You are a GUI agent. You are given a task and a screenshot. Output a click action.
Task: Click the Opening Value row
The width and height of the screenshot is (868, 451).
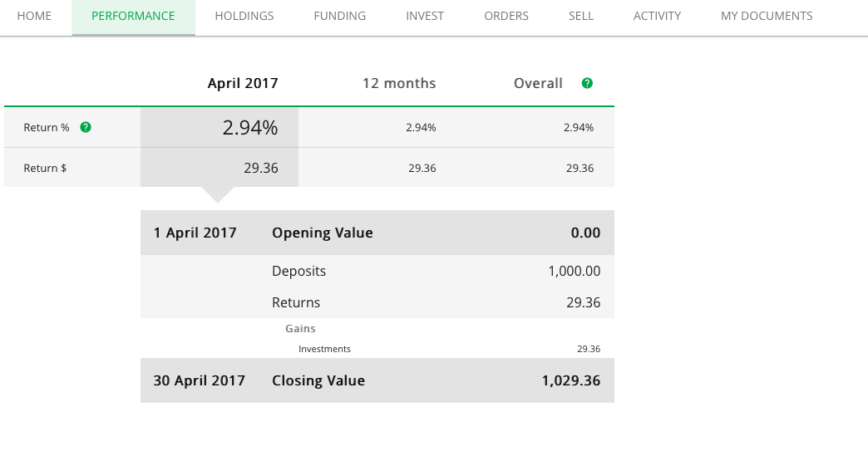coord(377,233)
